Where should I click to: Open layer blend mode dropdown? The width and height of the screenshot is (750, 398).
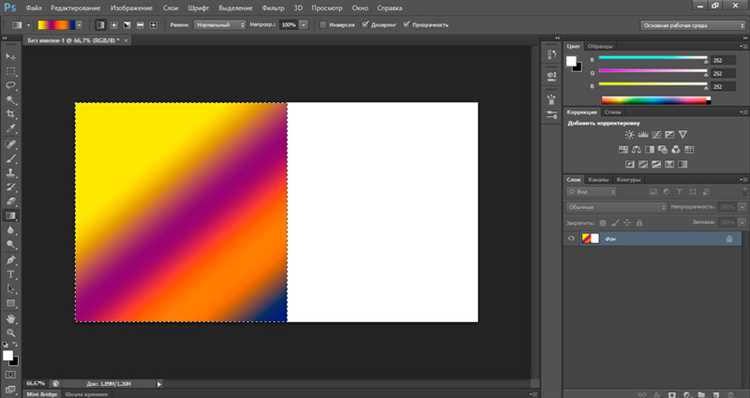(x=616, y=207)
